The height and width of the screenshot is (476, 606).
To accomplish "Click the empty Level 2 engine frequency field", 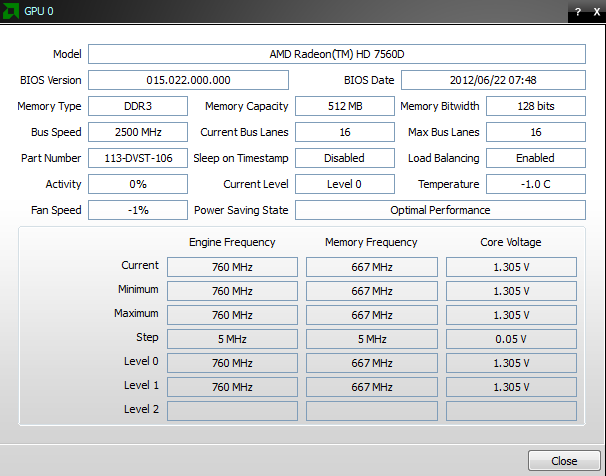I will 232,411.
